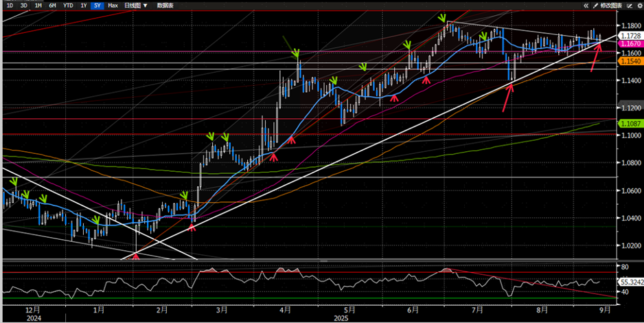The height and width of the screenshot is (323, 644).
Task: Click the 4月 date axis label
Action: 286,310
